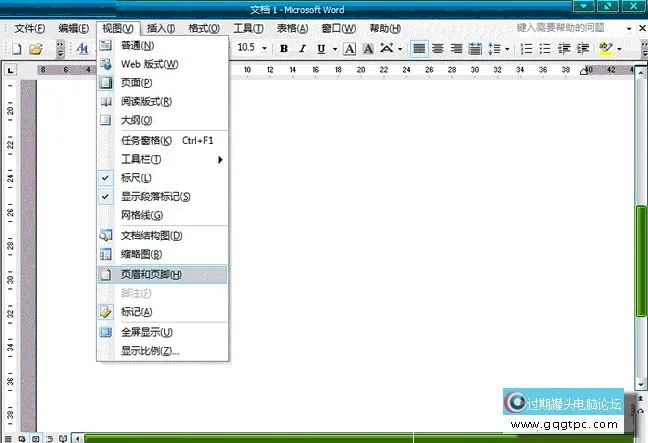Choose 页眉和页脚(H) menu item
This screenshot has height=443, width=648.
[x=163, y=274]
